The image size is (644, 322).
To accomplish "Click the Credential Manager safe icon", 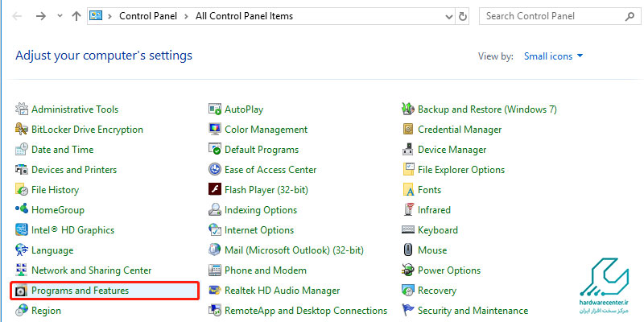I will (408, 130).
